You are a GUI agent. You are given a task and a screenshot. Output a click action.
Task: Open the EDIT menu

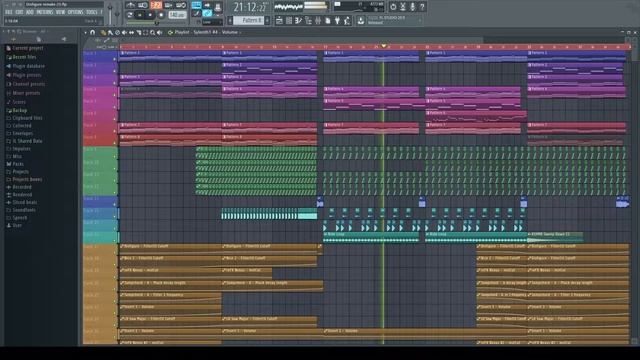tap(19, 12)
